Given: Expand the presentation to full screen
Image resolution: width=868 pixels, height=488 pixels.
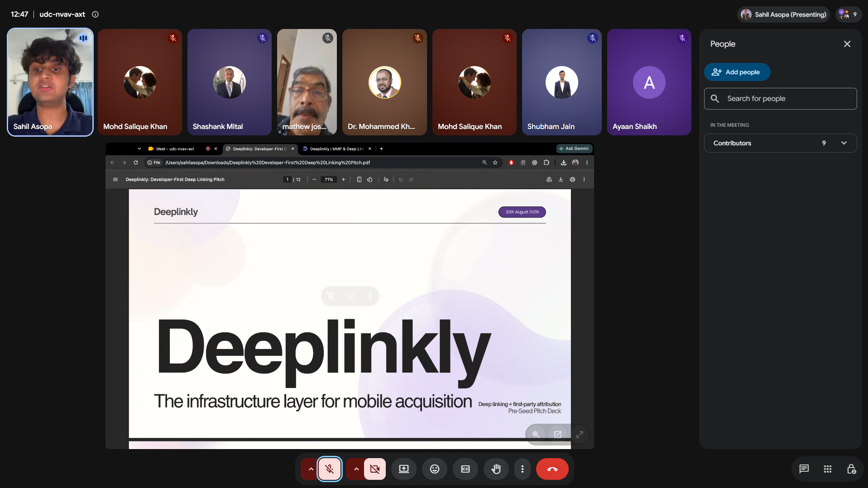Looking at the screenshot, I should pos(580,434).
